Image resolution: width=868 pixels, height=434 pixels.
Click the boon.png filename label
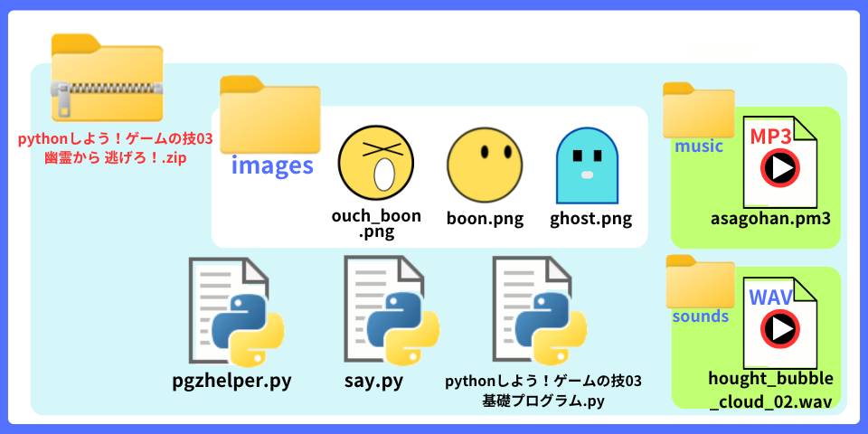coord(485,219)
